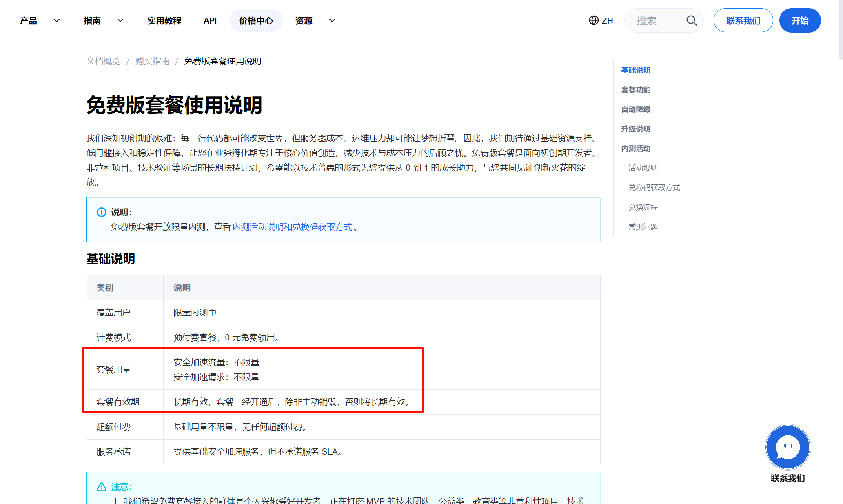Expand the 资源 menu chevron
843x504 pixels.
tap(332, 20)
